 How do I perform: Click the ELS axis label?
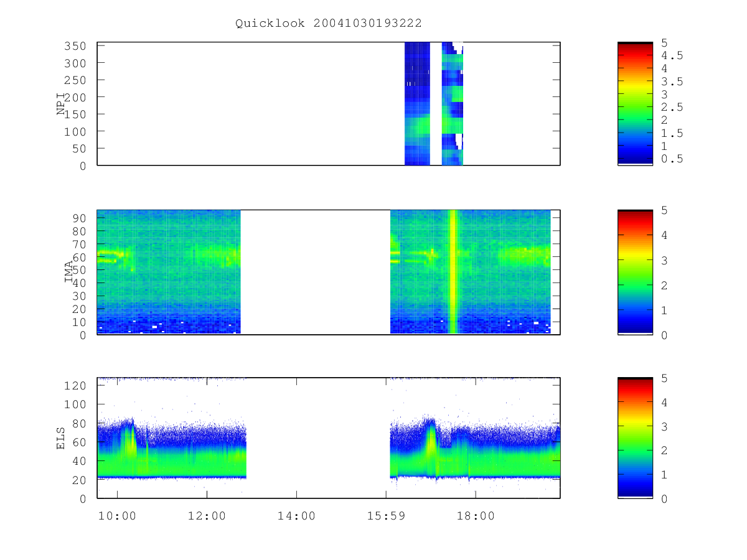pyautogui.click(x=62, y=438)
